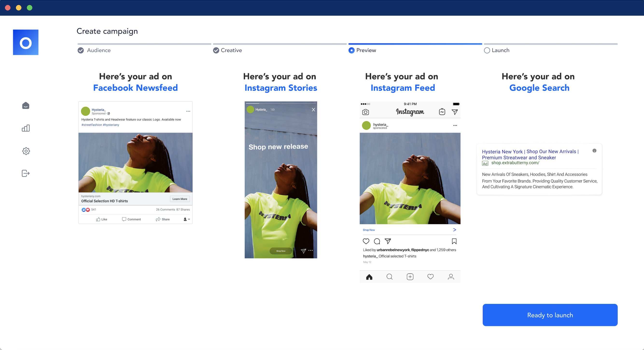Open the three-dot menu on the hysteria_ Instagram post

[455, 126]
